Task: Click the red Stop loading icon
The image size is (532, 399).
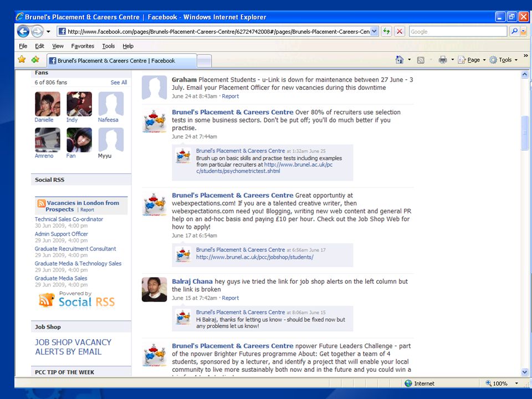Action: [x=400, y=32]
